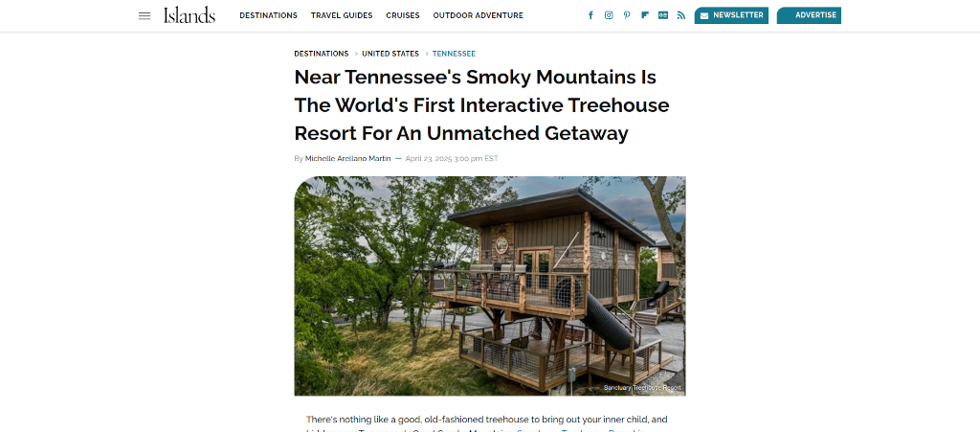Open the Tennessee breadcrumb link
The height and width of the screenshot is (432, 980).
click(454, 54)
